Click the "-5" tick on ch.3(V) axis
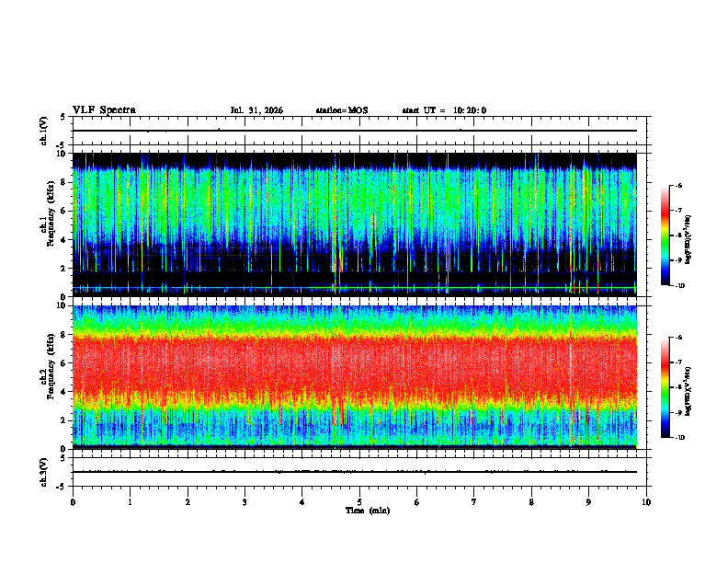 (x=63, y=487)
